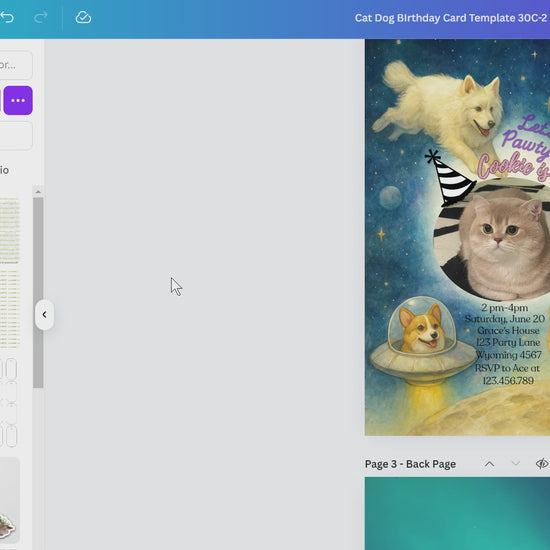Click the '123 Party Lane' text
Screen dimensions: 550x550
(508, 342)
